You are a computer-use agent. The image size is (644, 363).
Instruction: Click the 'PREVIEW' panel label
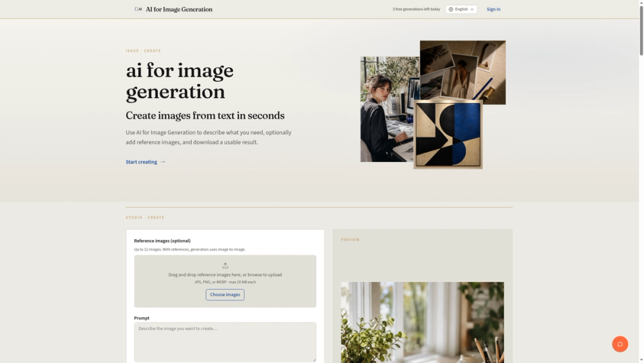point(350,240)
